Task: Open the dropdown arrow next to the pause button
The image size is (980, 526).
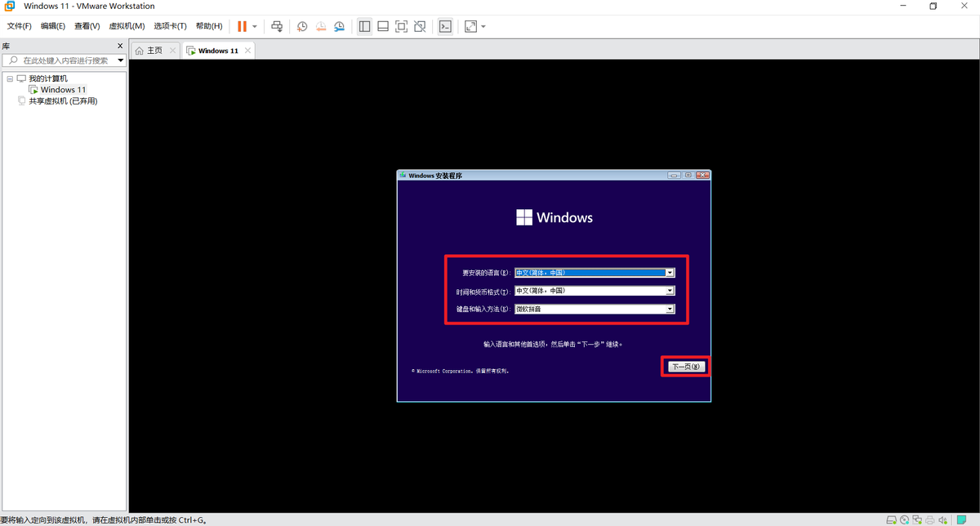Action: (x=254, y=26)
